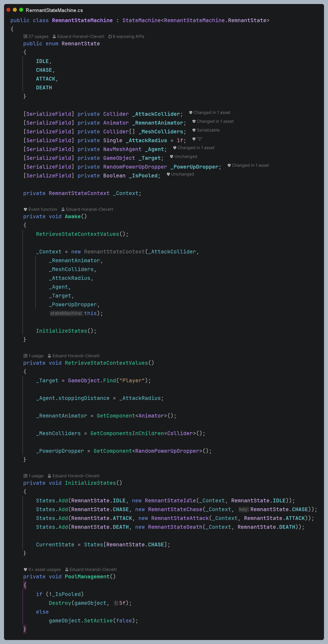Click the "t:" inlay hint in the Destroy call
Image resolution: width=328 pixels, height=644 pixels.
pos(116,603)
